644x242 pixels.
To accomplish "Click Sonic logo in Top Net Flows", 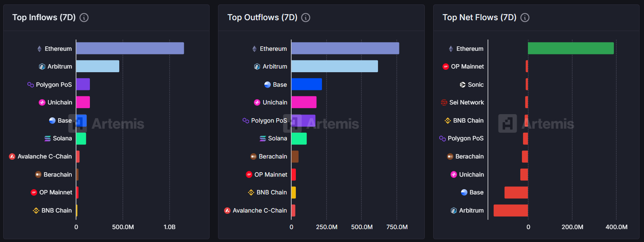I will tap(463, 85).
